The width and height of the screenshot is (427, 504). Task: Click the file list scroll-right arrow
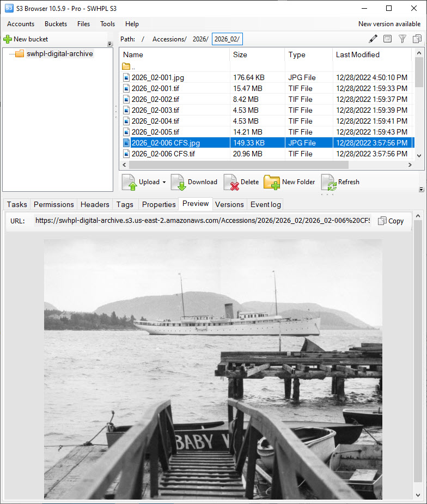pos(410,165)
